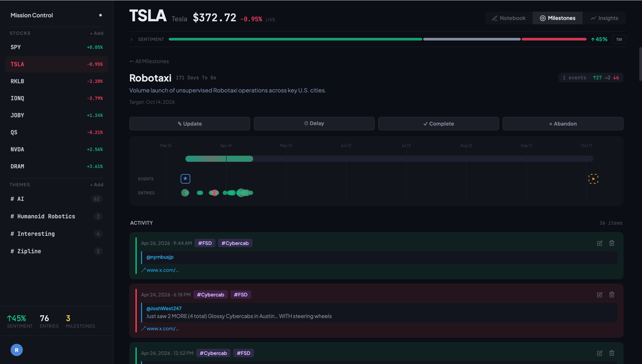The image size is (642, 364).
Task: Switch to the Insights tab
Action: [604, 18]
